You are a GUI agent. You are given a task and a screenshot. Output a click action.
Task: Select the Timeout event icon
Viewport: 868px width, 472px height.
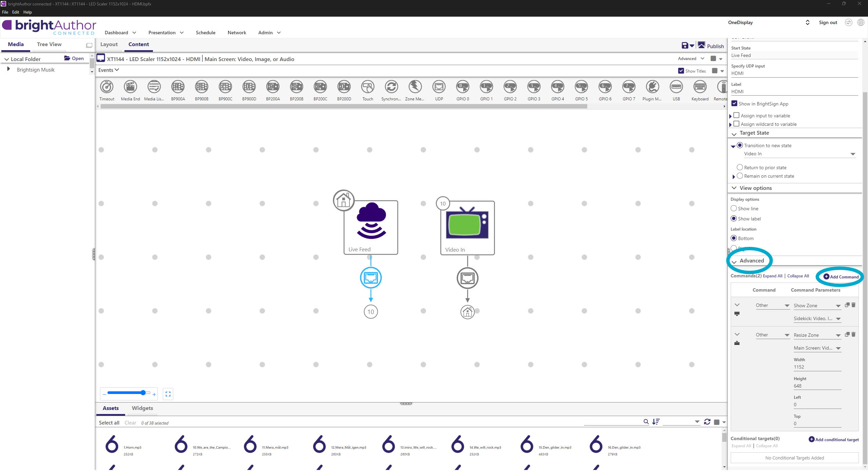107,87
